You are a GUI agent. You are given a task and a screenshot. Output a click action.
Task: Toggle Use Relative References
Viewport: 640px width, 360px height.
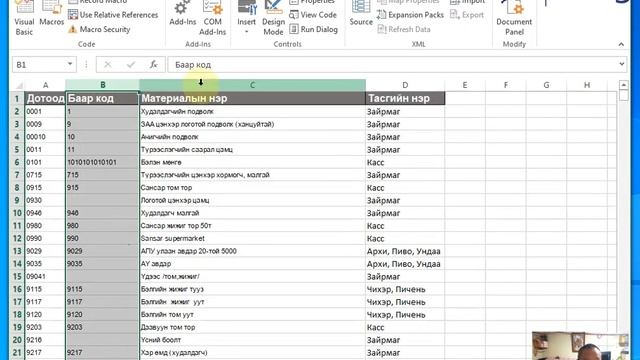coord(113,15)
